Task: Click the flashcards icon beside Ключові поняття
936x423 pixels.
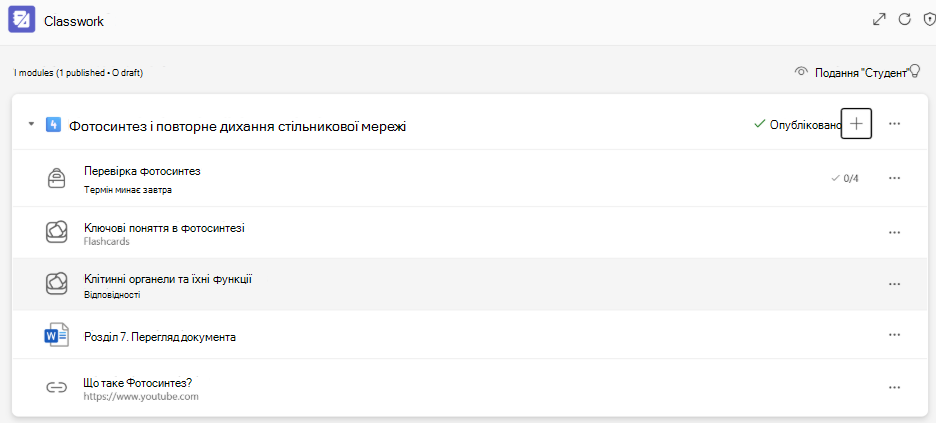Action: pos(56,232)
